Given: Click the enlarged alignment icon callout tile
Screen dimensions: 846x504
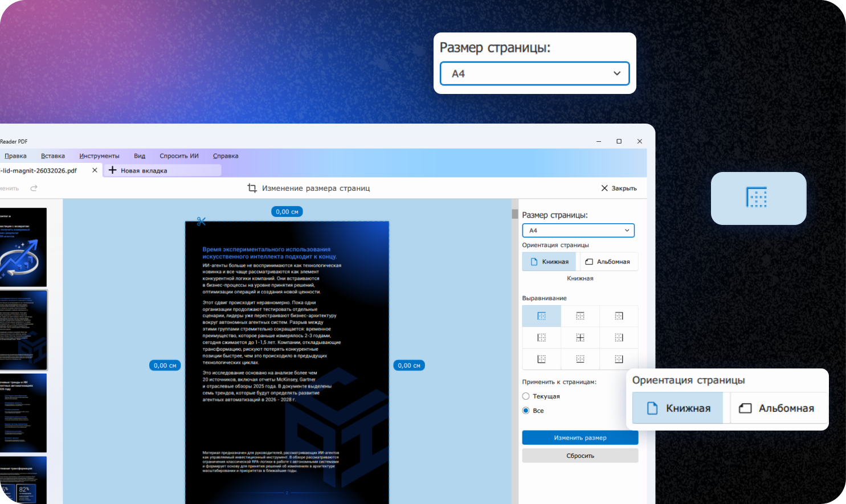Looking at the screenshot, I should click(x=758, y=198).
